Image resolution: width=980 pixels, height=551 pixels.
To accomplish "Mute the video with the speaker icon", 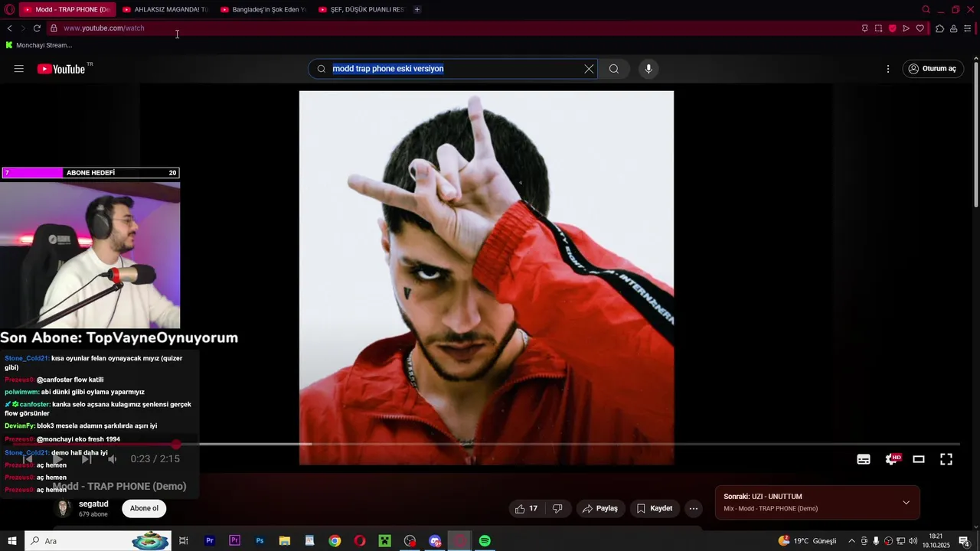I will tap(113, 458).
